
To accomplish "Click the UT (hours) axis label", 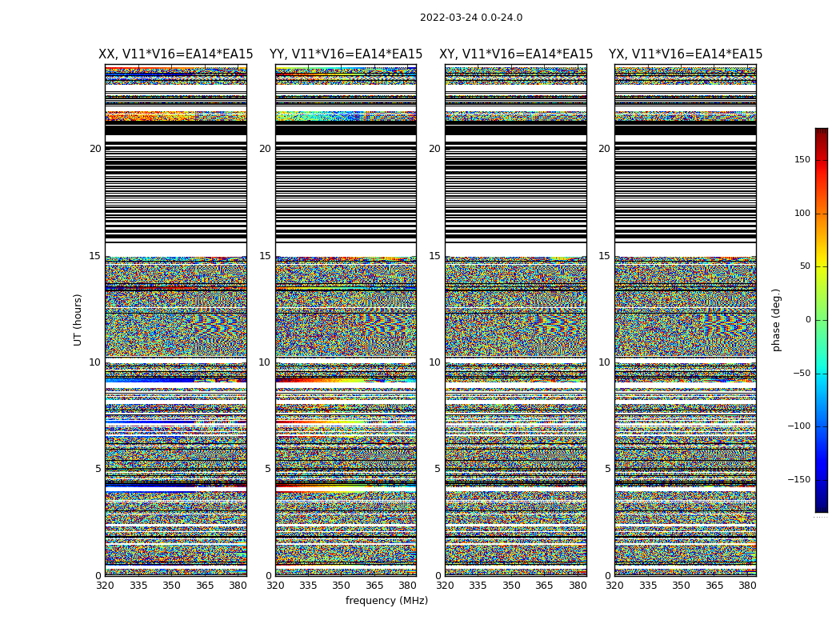I will coord(78,320).
